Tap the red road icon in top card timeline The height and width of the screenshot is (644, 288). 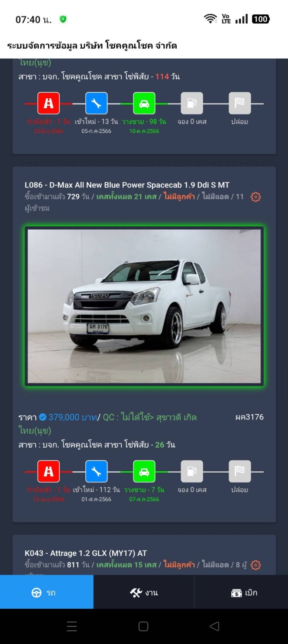48,103
